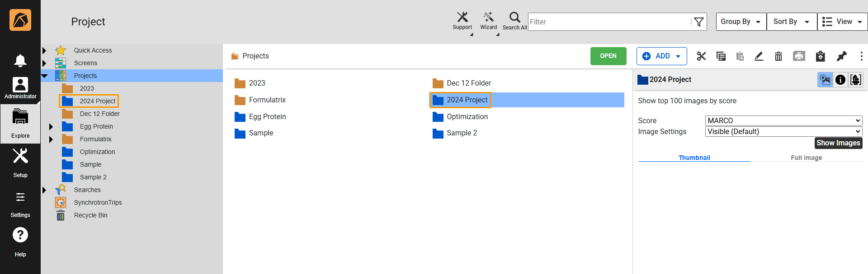Open the Support tools icon
This screenshot has width=868, height=274.
tap(462, 21)
